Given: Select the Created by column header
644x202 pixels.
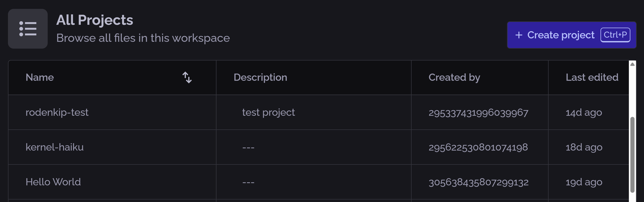Looking at the screenshot, I should point(454,78).
